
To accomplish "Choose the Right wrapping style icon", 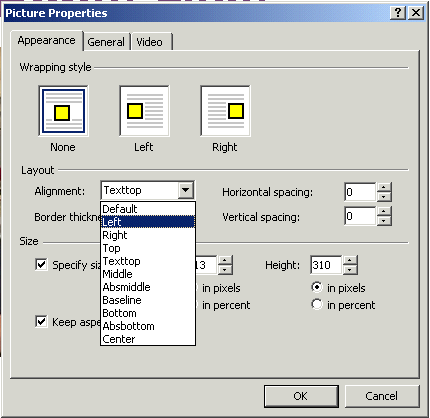I will 225,111.
